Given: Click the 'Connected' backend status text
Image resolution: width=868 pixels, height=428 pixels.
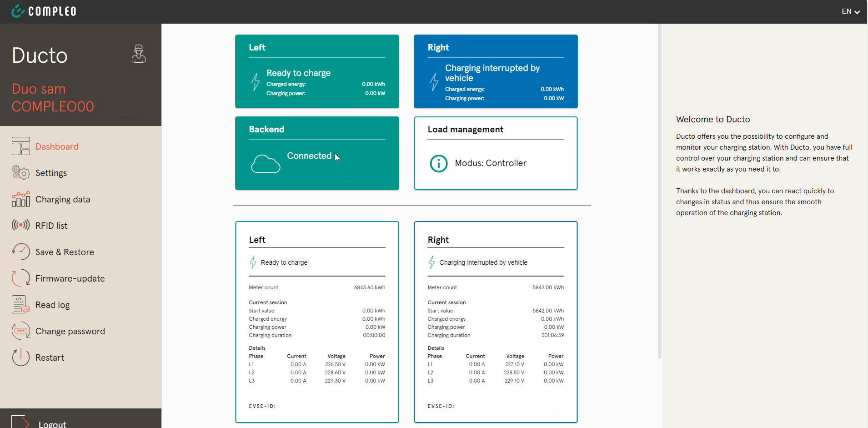Looking at the screenshot, I should tap(309, 156).
